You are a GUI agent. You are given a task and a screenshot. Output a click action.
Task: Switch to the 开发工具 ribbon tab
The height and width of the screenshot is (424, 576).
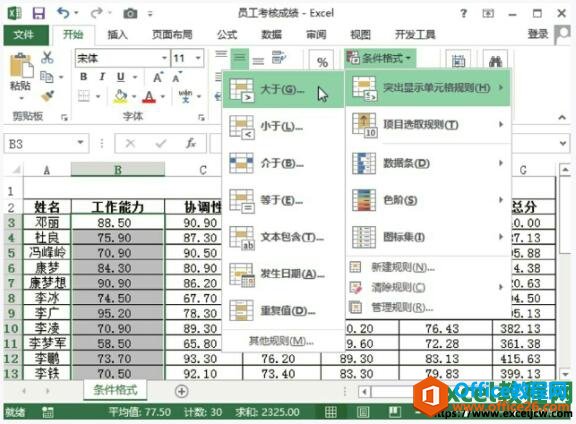point(415,35)
